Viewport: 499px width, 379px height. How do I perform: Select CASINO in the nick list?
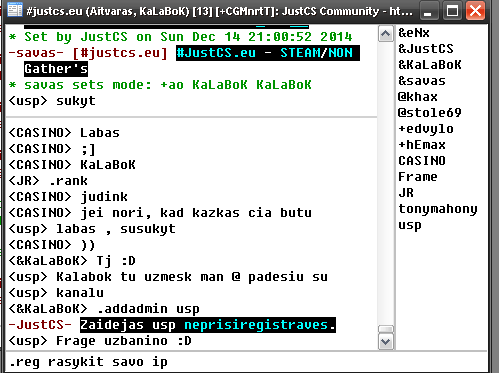(x=422, y=161)
